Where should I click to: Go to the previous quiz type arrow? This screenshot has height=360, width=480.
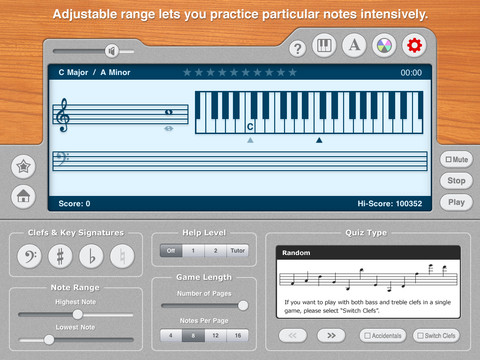pos(293,336)
